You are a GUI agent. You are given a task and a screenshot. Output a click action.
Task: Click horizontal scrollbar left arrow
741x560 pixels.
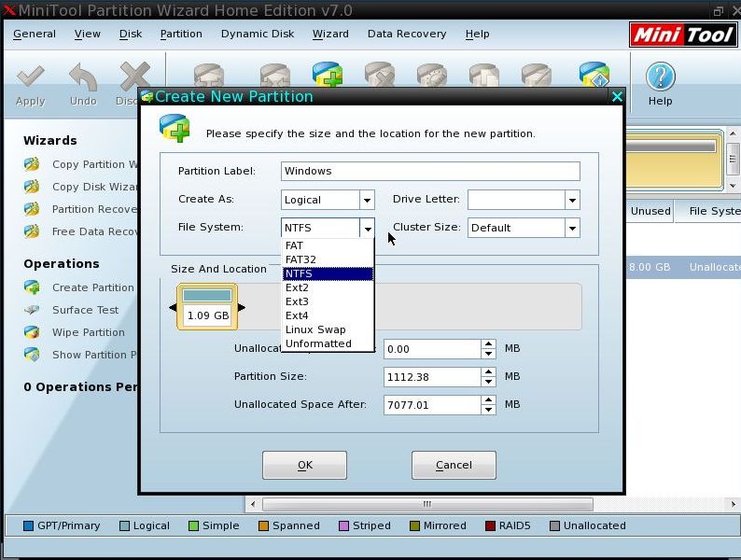253,504
